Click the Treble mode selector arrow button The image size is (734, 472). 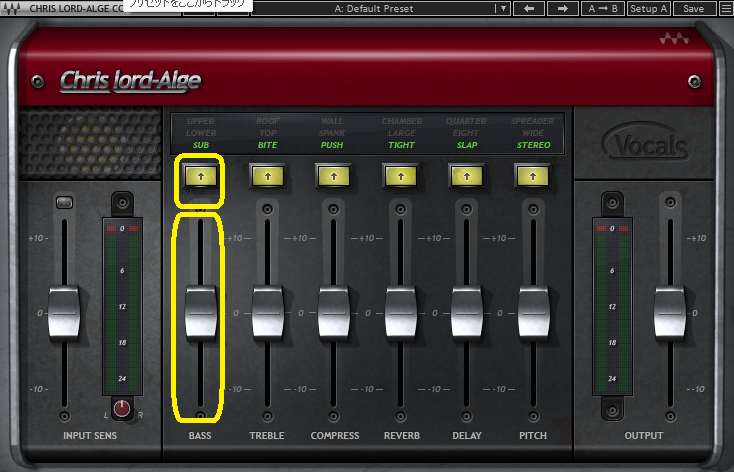click(267, 176)
